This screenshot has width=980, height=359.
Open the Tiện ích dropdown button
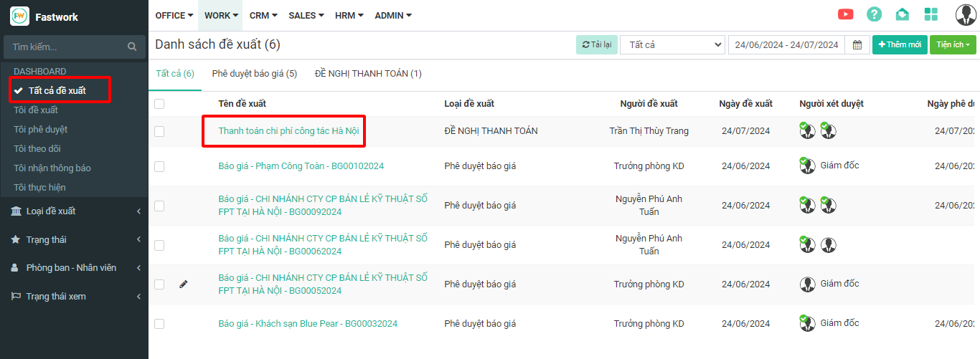pos(953,45)
